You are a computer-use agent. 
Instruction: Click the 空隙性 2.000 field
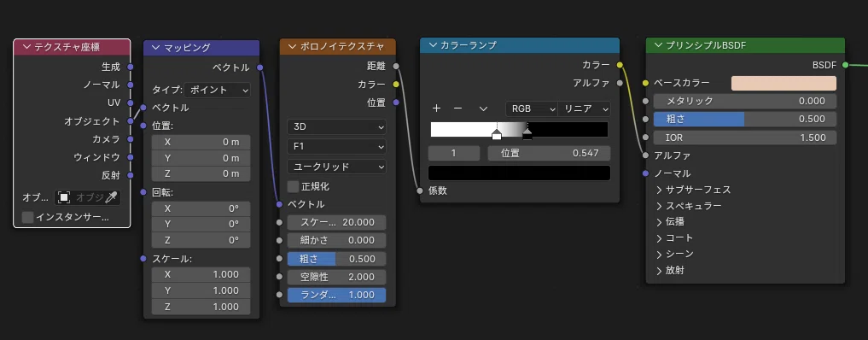coord(336,277)
